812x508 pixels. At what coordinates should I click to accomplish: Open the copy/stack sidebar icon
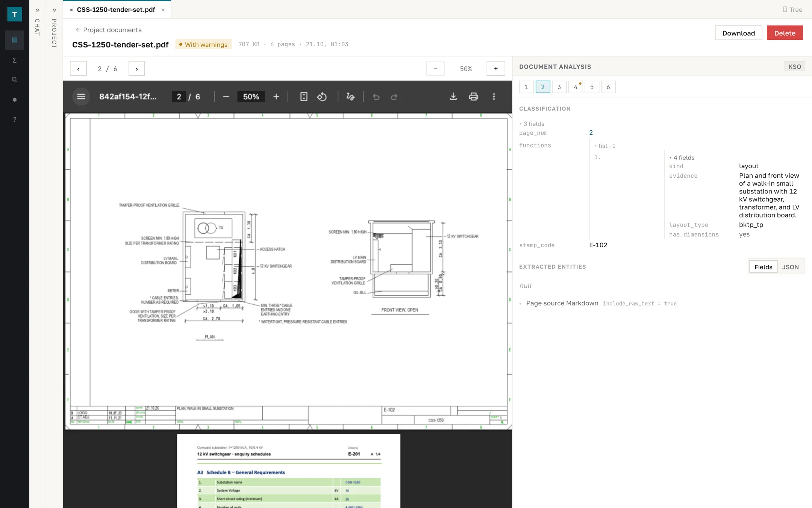tap(15, 80)
